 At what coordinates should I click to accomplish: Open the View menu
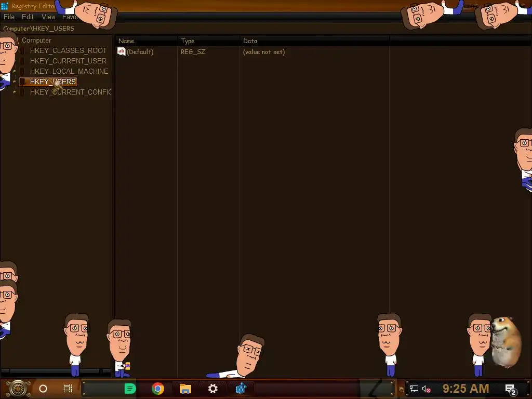(x=48, y=17)
